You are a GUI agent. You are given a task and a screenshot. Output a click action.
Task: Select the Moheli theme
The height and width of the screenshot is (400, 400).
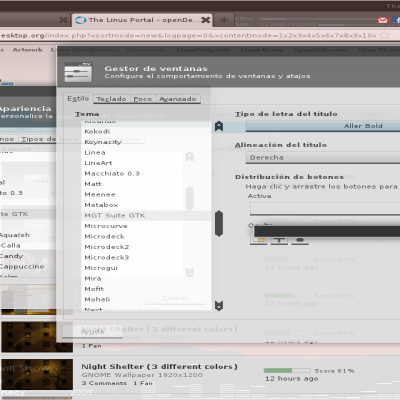pos(147,299)
